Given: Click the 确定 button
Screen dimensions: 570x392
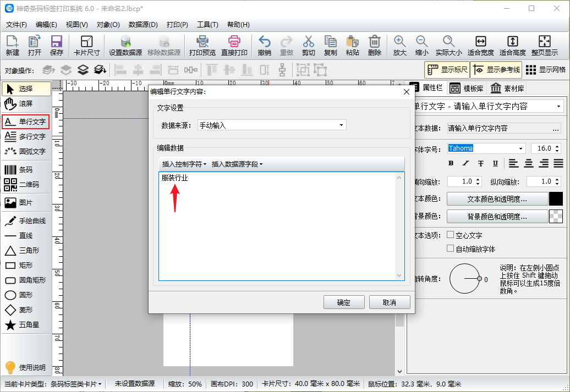Looking at the screenshot, I should tap(343, 302).
